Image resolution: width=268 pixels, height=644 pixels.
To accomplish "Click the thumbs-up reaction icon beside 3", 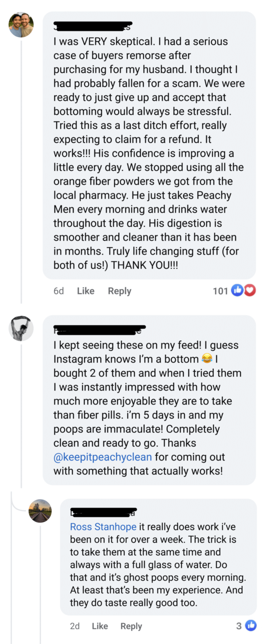I will point(251,626).
